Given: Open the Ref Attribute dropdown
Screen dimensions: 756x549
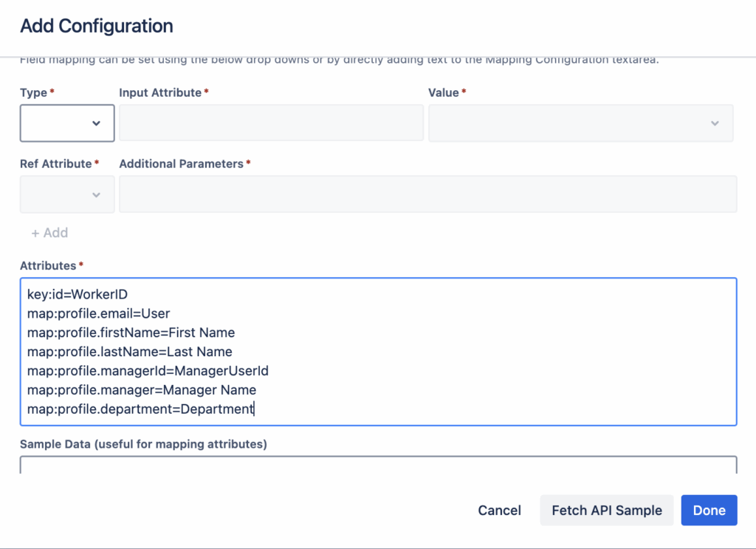Looking at the screenshot, I should [67, 194].
